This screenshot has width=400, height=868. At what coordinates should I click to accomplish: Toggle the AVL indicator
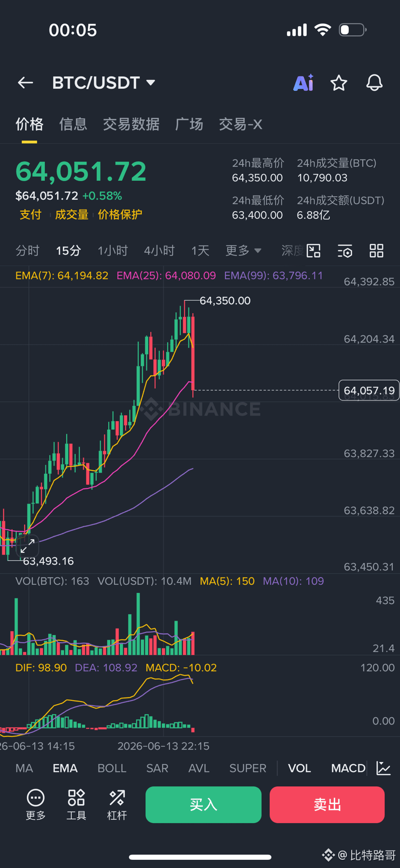(x=199, y=768)
